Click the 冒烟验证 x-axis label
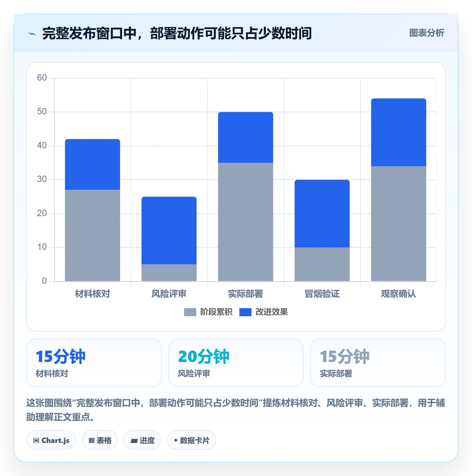Screen dimensions: 472x476 pos(322,294)
